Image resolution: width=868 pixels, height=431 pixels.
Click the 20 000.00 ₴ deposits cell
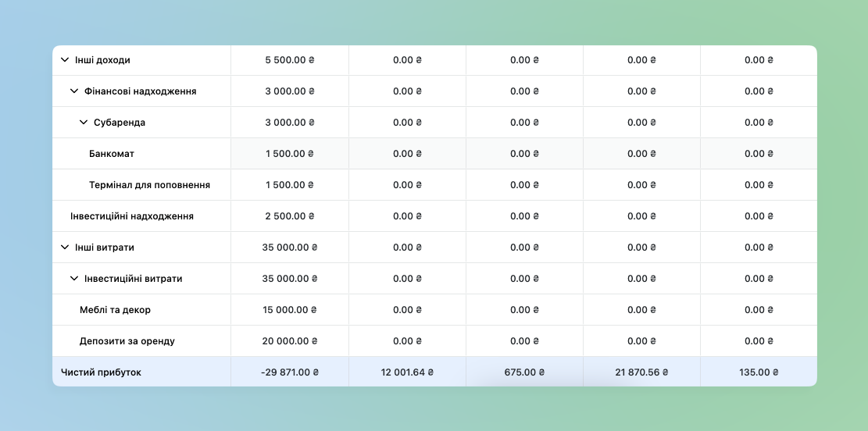pos(290,340)
